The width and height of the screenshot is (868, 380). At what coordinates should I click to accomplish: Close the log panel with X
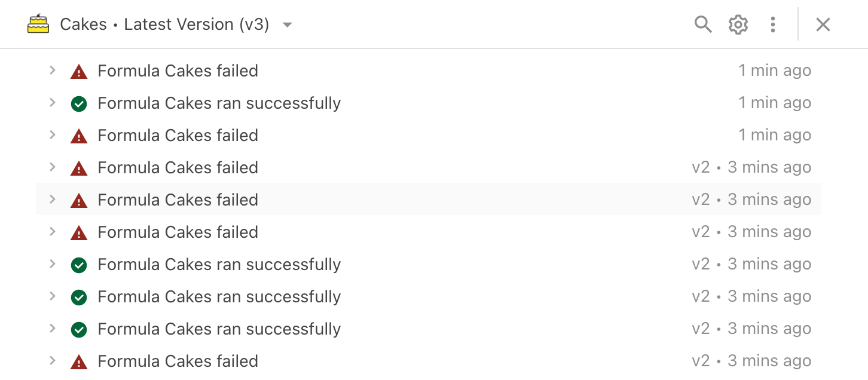[x=823, y=24]
